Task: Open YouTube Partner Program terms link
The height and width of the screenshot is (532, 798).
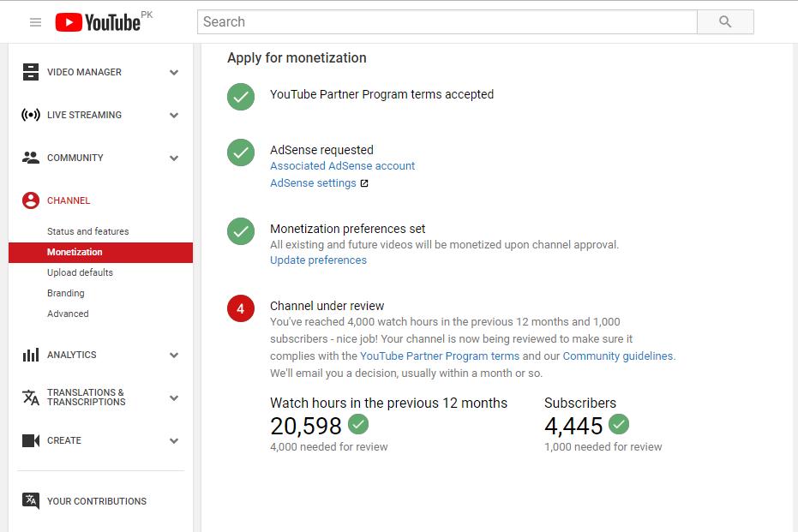Action: (440, 356)
